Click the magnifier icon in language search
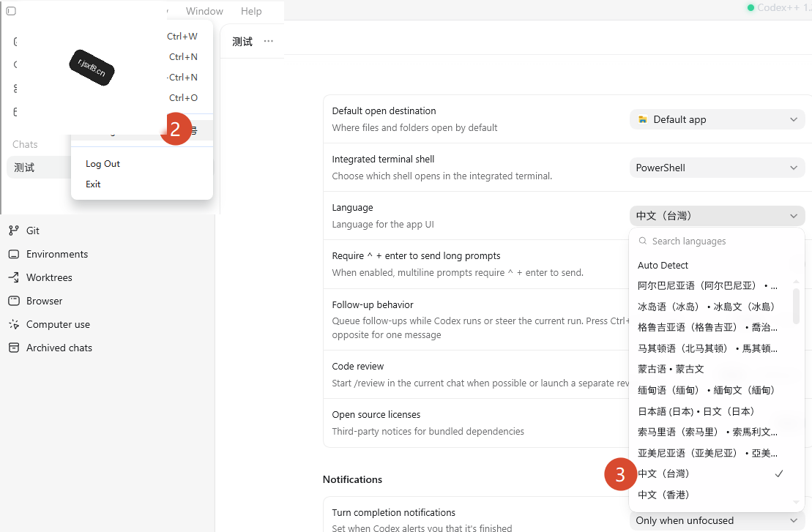 (643, 241)
